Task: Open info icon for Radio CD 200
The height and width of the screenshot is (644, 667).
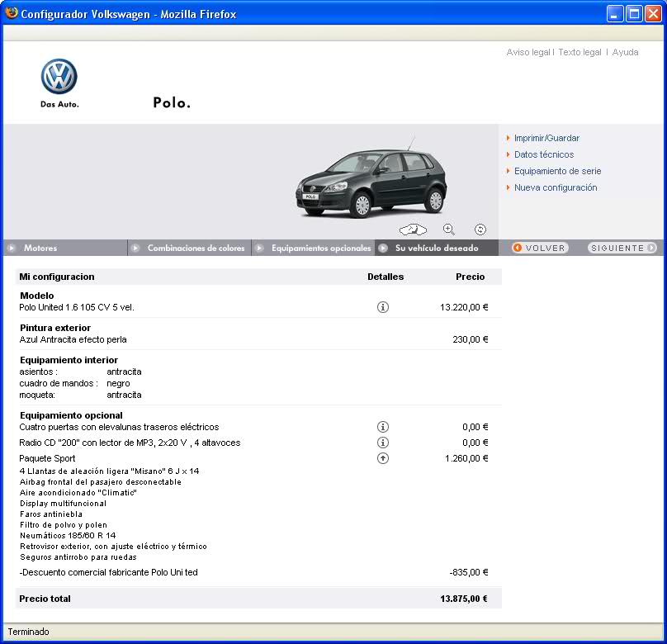Action: point(383,443)
